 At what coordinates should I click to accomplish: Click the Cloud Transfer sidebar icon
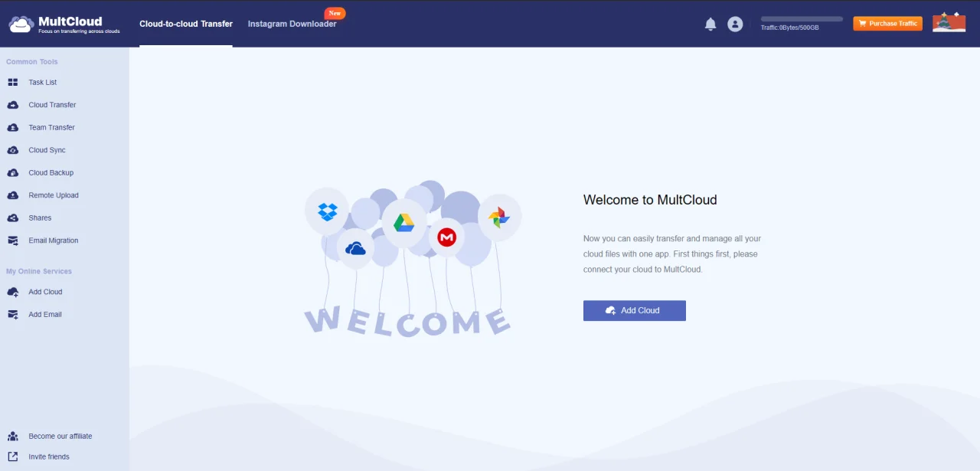click(x=13, y=105)
